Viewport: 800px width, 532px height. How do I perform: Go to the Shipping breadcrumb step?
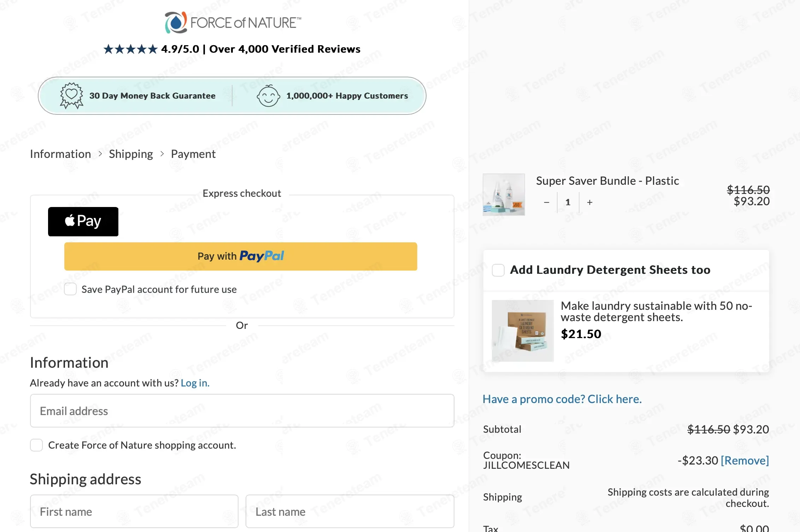pos(131,154)
